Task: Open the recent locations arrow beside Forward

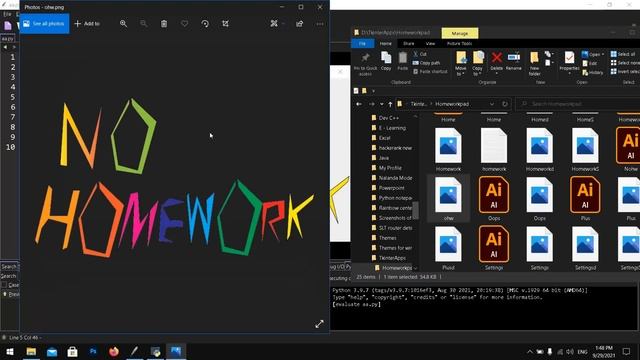Action: tap(382, 104)
